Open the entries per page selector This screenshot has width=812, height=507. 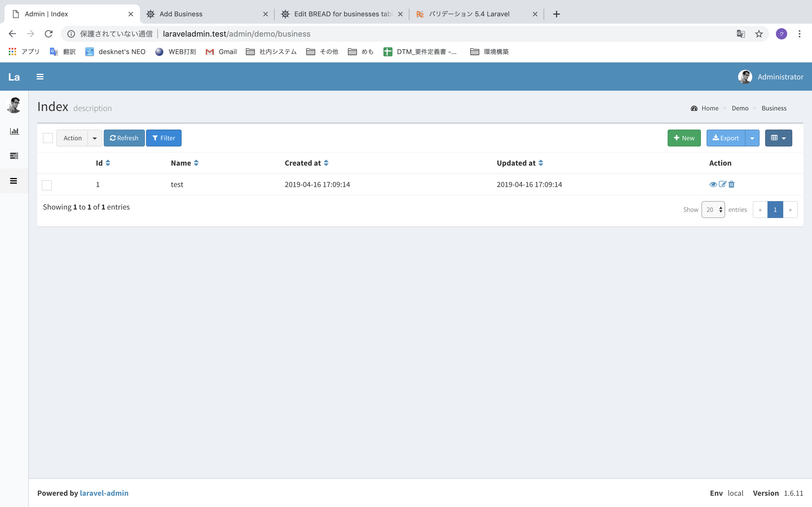point(713,210)
